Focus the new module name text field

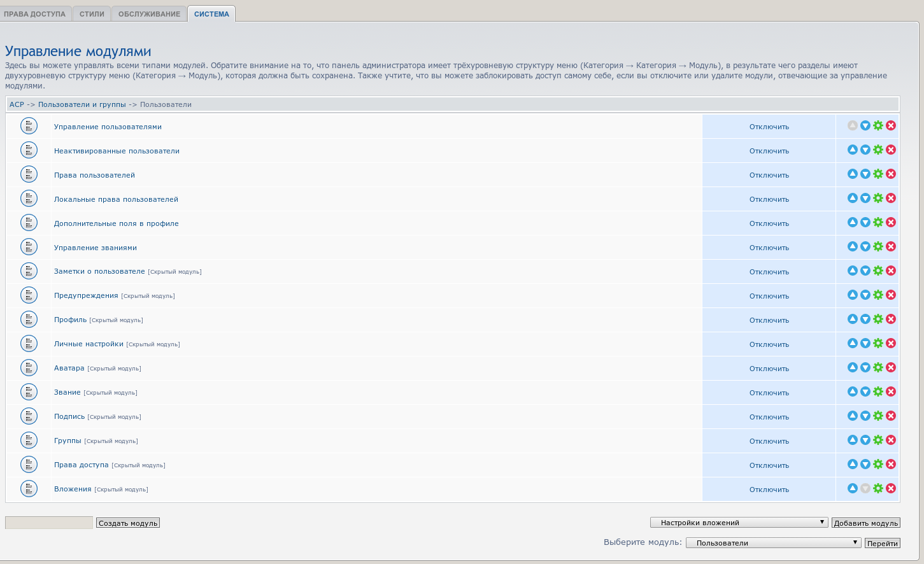tap(49, 523)
